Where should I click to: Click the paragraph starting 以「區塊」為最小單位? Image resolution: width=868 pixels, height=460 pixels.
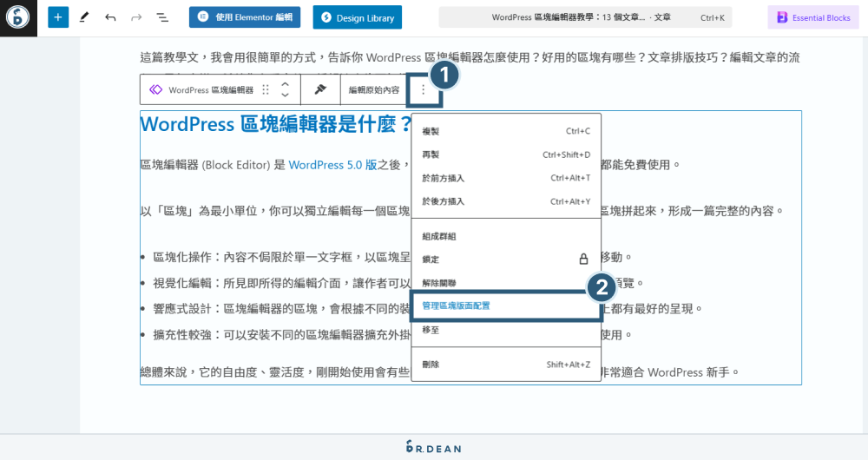[275, 211]
